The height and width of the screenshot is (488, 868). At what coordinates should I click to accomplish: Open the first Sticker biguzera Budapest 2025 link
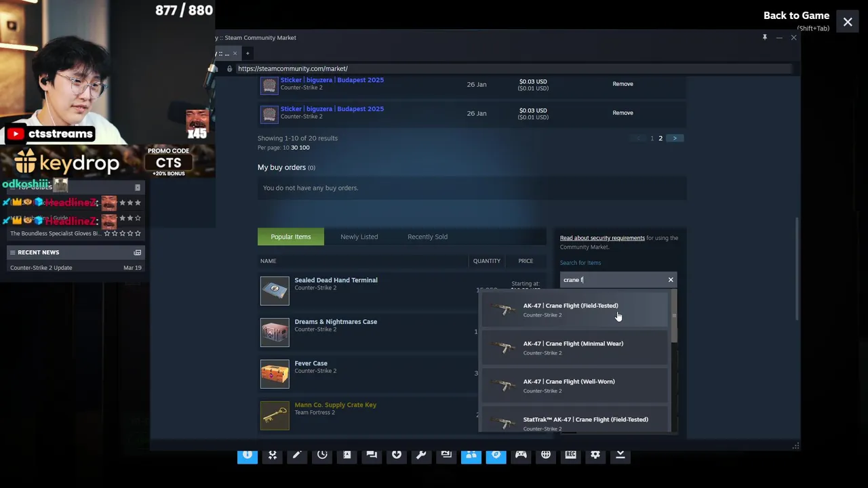coord(332,80)
